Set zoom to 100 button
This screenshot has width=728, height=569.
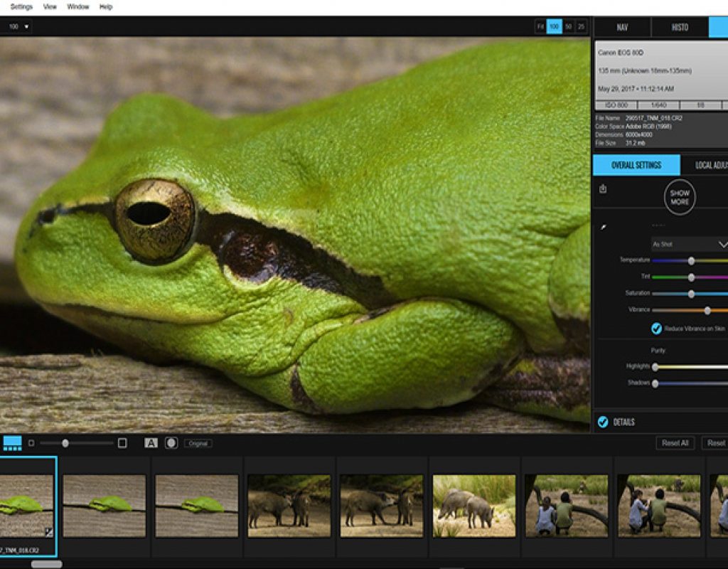(555, 26)
